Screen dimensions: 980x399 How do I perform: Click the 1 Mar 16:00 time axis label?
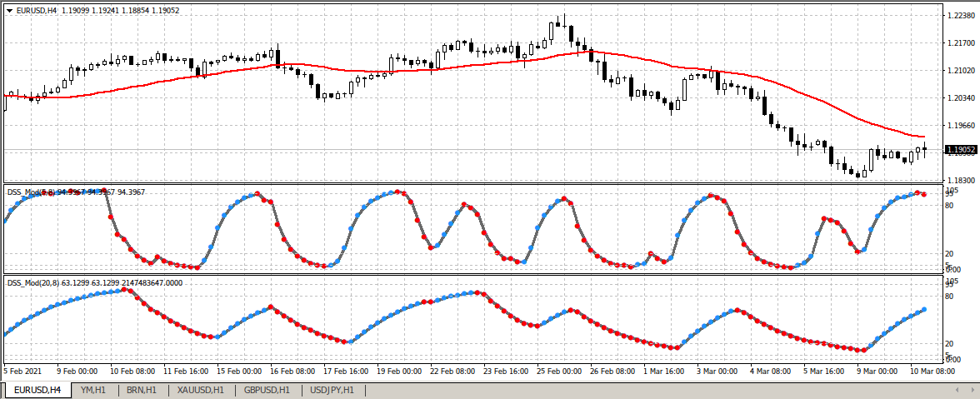pyautogui.click(x=663, y=372)
